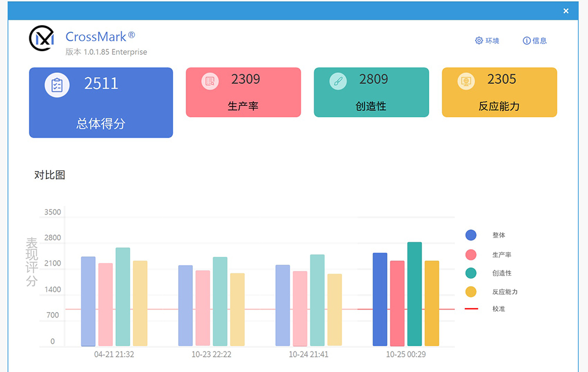
Task: Click the 生产率 card document icon
Action: [210, 81]
